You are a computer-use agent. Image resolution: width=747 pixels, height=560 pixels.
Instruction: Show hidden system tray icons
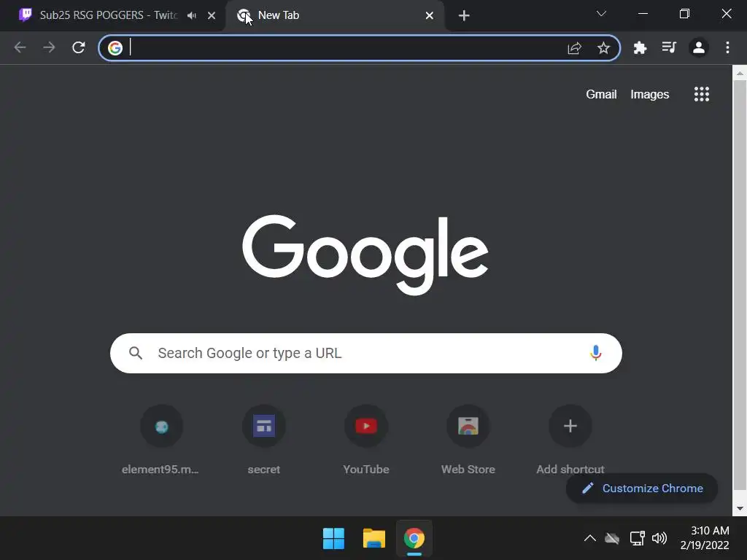(x=589, y=539)
